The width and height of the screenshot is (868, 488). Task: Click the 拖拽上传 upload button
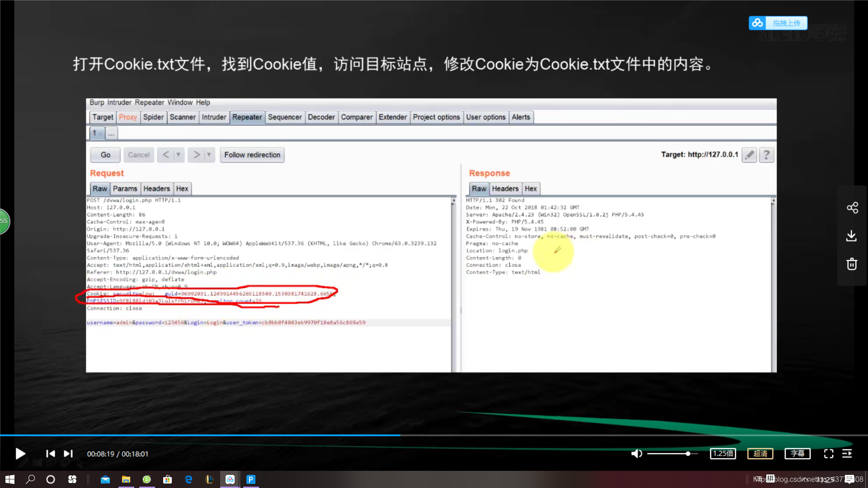(x=778, y=23)
